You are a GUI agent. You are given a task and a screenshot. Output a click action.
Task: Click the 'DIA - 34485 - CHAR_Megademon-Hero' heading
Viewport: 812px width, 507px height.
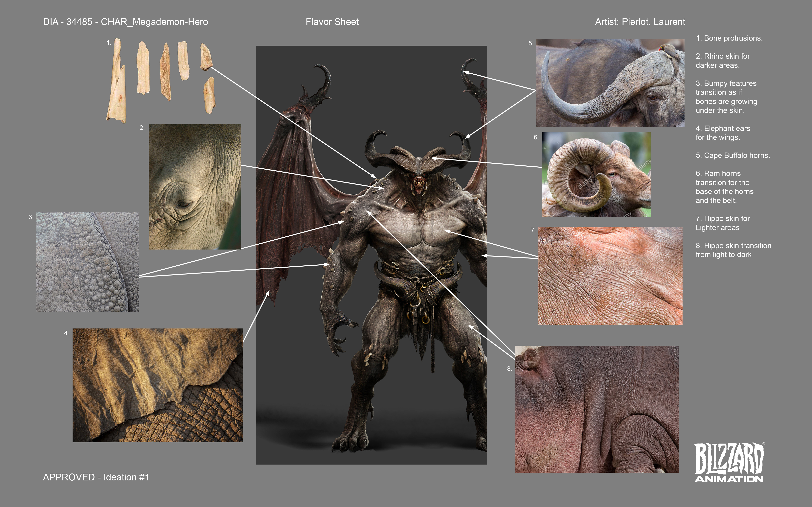click(125, 22)
